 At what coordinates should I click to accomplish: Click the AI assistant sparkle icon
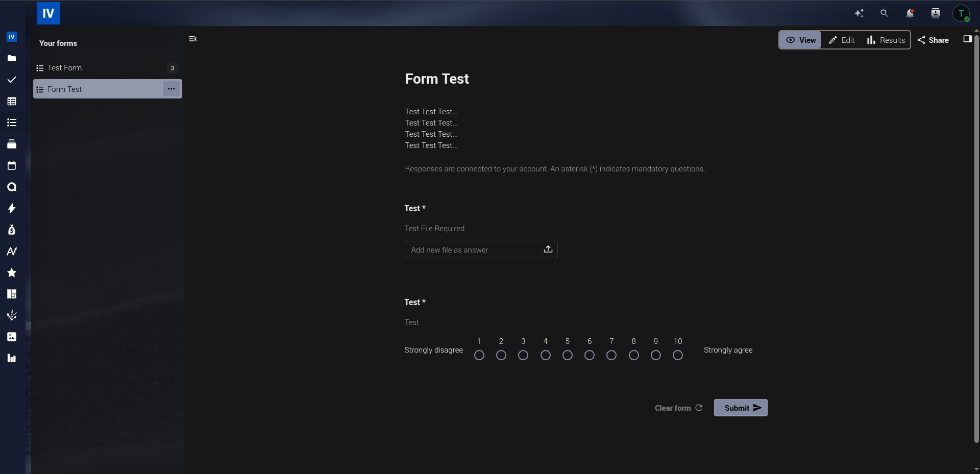(859, 13)
